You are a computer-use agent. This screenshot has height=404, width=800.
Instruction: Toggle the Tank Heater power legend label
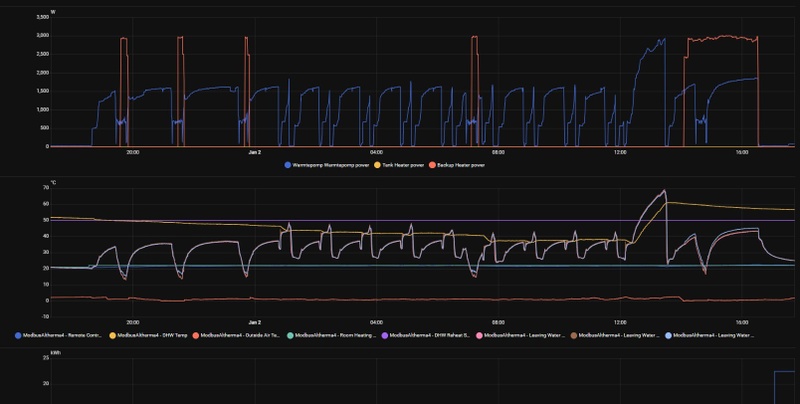click(x=403, y=165)
